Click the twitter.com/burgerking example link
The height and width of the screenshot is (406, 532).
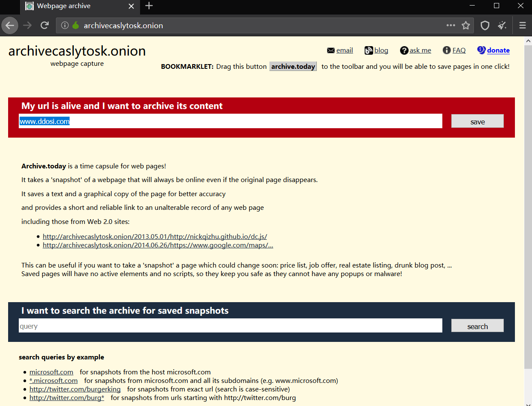click(75, 389)
